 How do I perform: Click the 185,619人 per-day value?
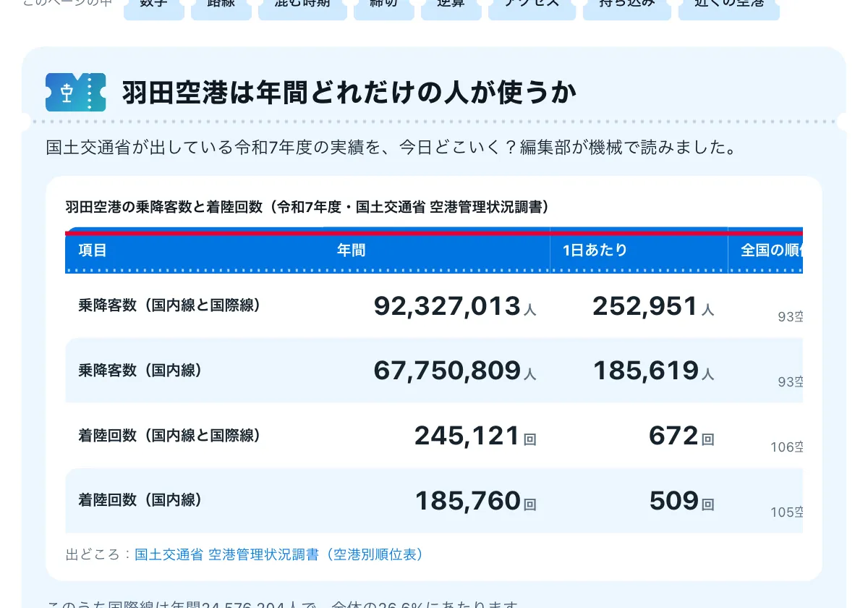click(x=653, y=371)
